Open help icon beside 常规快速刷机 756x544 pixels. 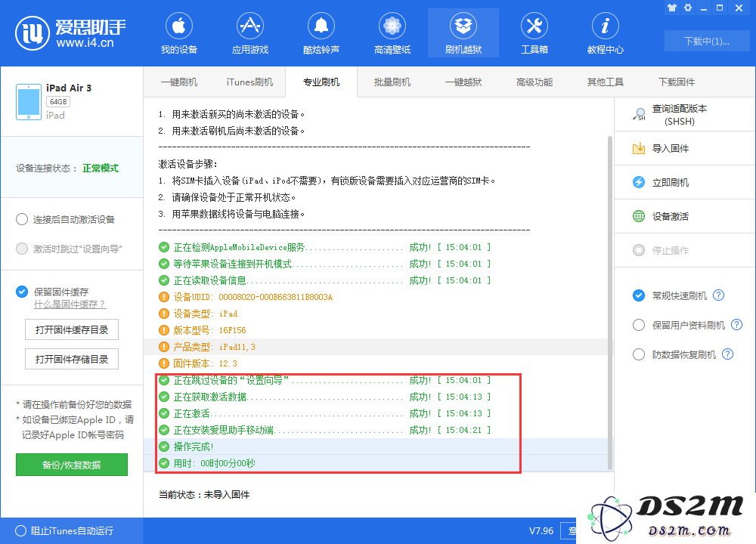pyautogui.click(x=718, y=295)
